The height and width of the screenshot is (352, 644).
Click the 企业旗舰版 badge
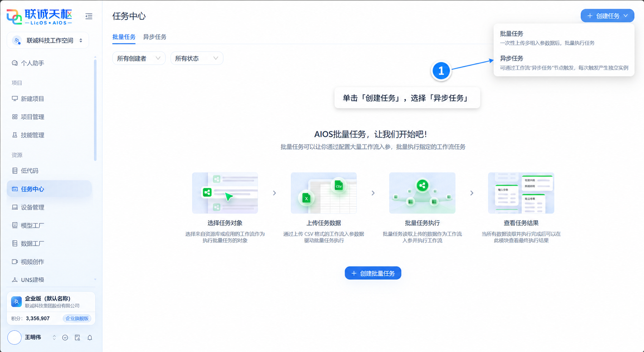(x=77, y=319)
